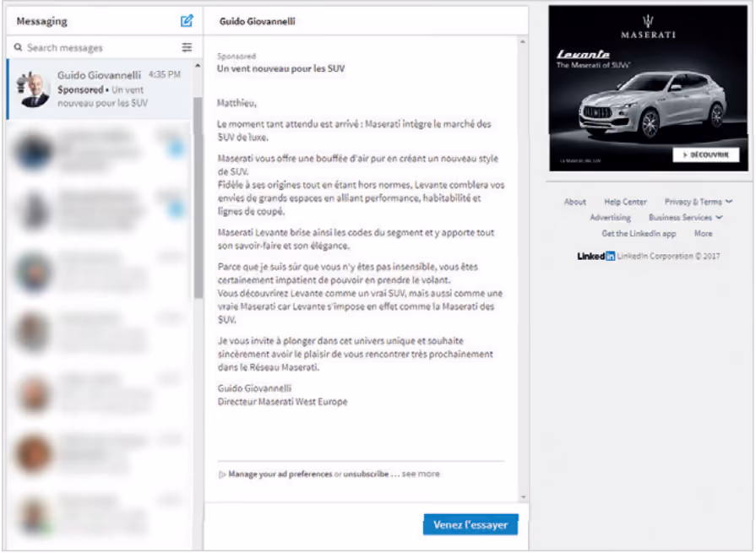Click the Search messages field

click(x=96, y=47)
